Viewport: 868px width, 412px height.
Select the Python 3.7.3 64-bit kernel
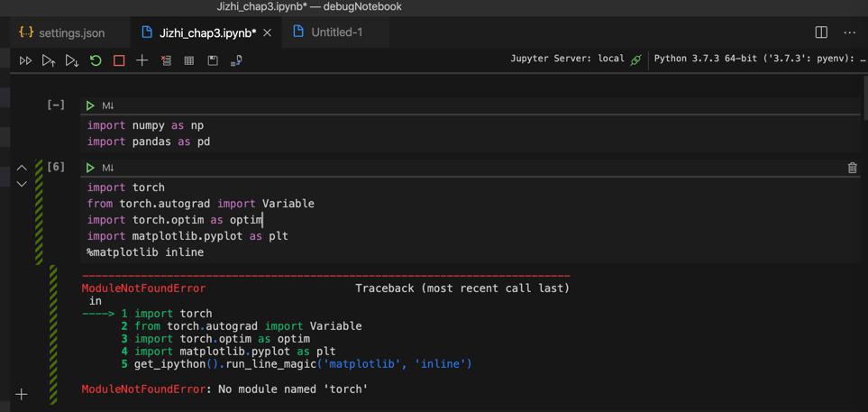pyautogui.click(x=760, y=59)
